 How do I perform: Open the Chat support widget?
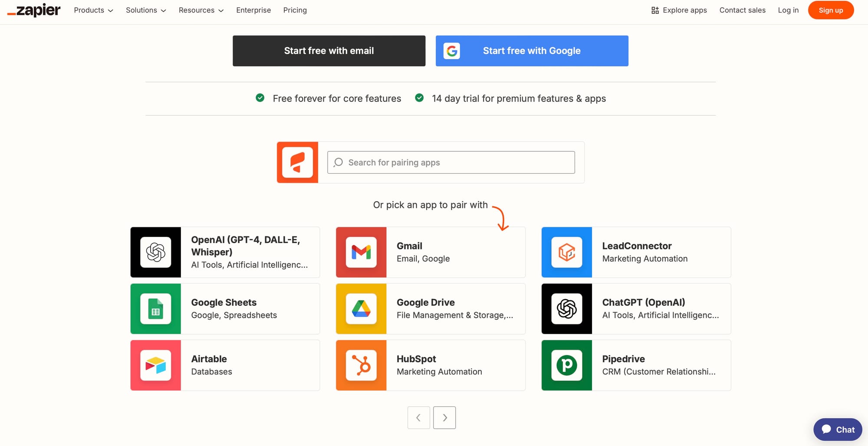coord(838,430)
